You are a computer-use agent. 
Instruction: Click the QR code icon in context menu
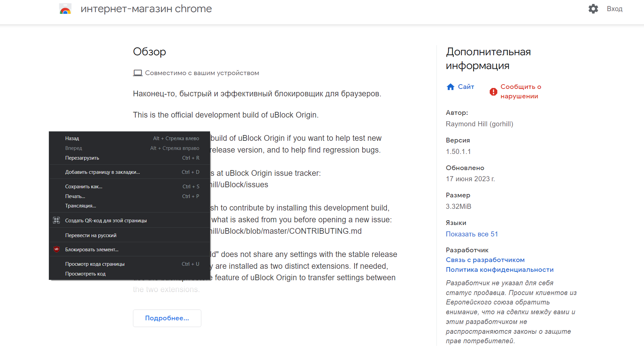(57, 220)
